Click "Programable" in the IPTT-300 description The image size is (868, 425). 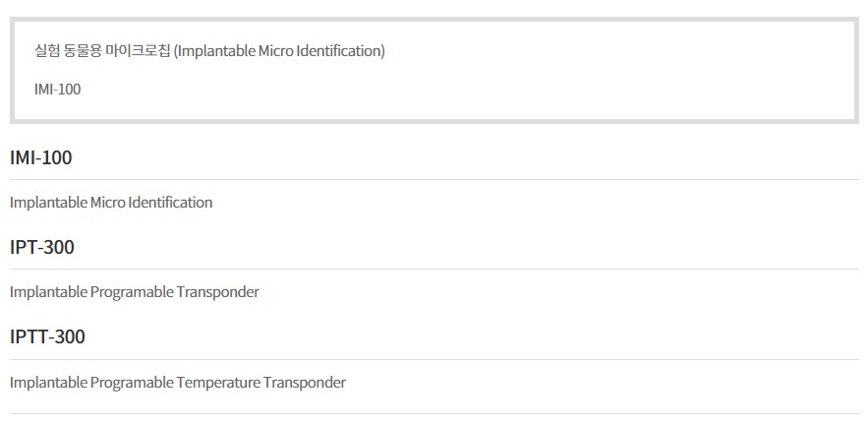[x=132, y=382]
